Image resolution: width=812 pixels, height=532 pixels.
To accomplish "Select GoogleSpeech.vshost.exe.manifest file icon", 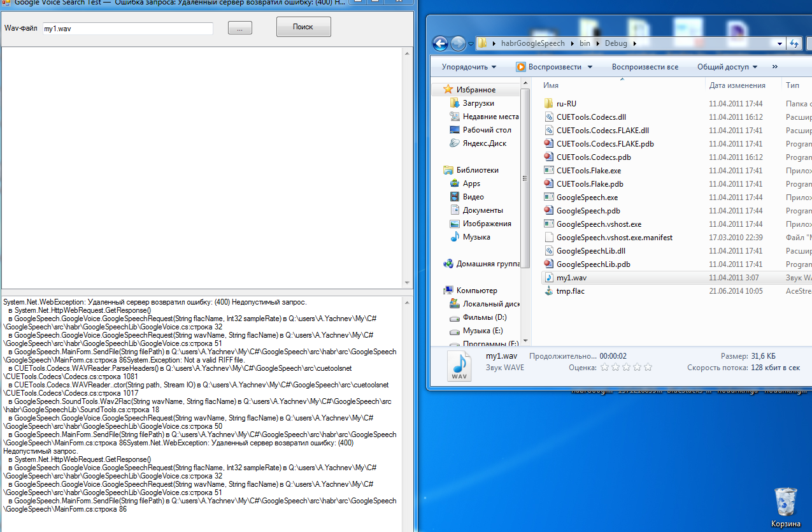I will (x=549, y=237).
